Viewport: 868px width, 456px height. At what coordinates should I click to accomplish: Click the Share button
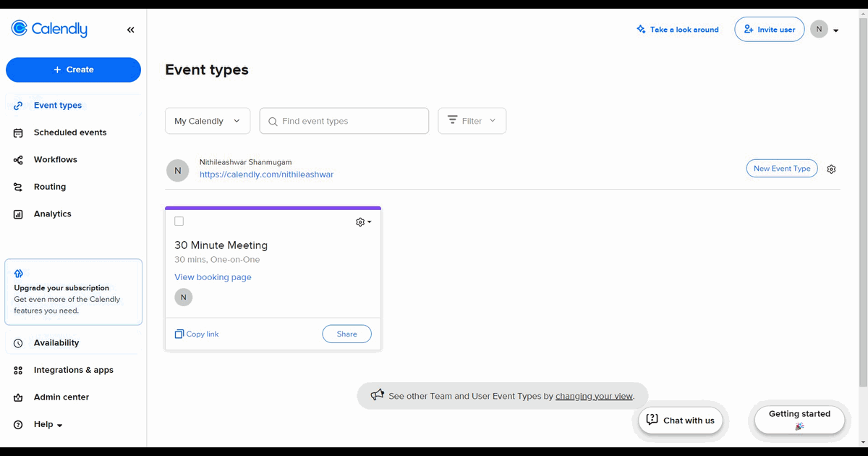click(347, 334)
